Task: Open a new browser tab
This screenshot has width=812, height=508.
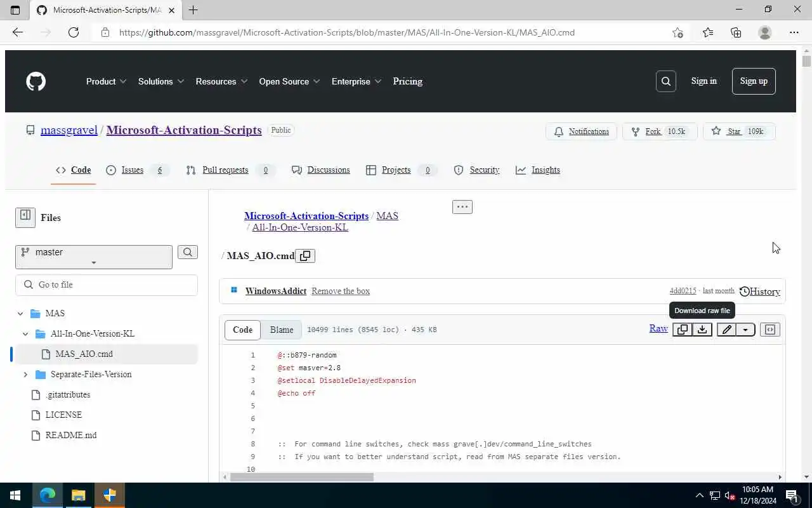Action: click(x=193, y=10)
